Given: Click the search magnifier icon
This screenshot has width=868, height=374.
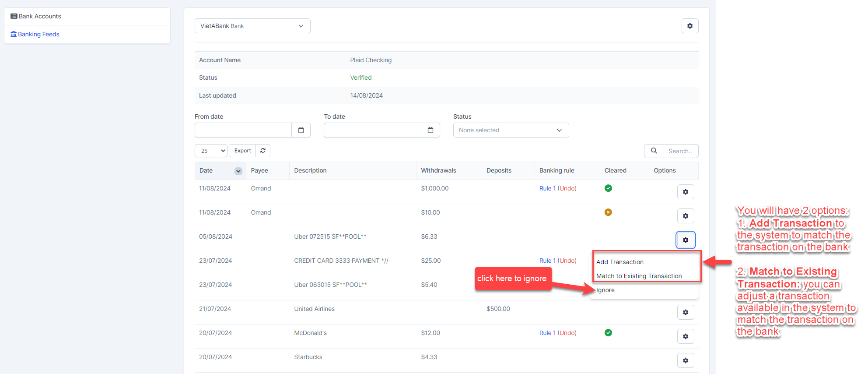Looking at the screenshot, I should pyautogui.click(x=654, y=151).
